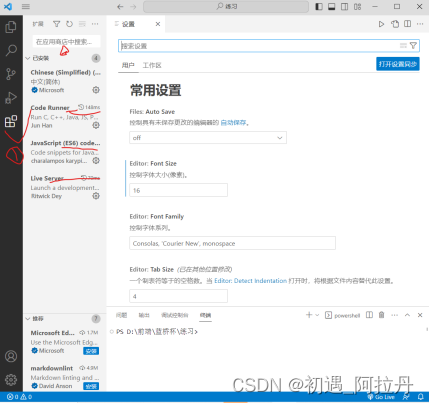This screenshot has height=404, width=429.
Task: Maximize the panel with chevron up
Action: point(407,315)
